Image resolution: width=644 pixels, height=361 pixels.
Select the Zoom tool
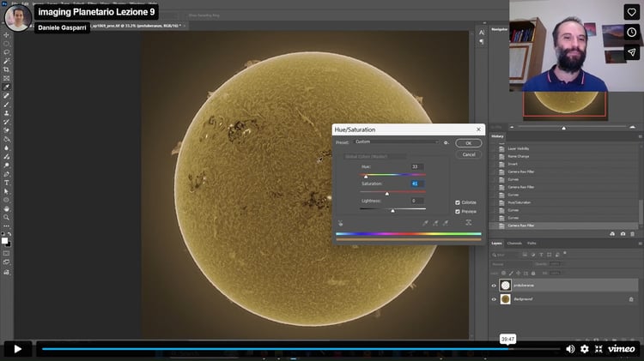6,217
